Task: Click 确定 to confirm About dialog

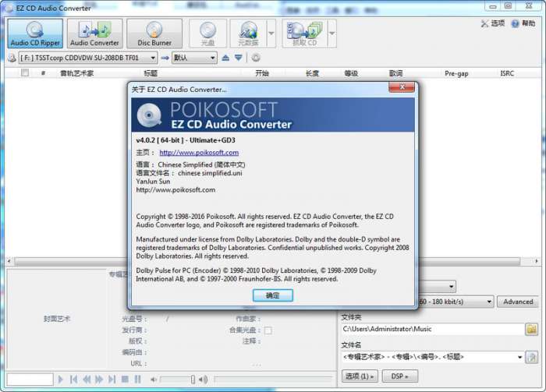Action: coord(273,295)
